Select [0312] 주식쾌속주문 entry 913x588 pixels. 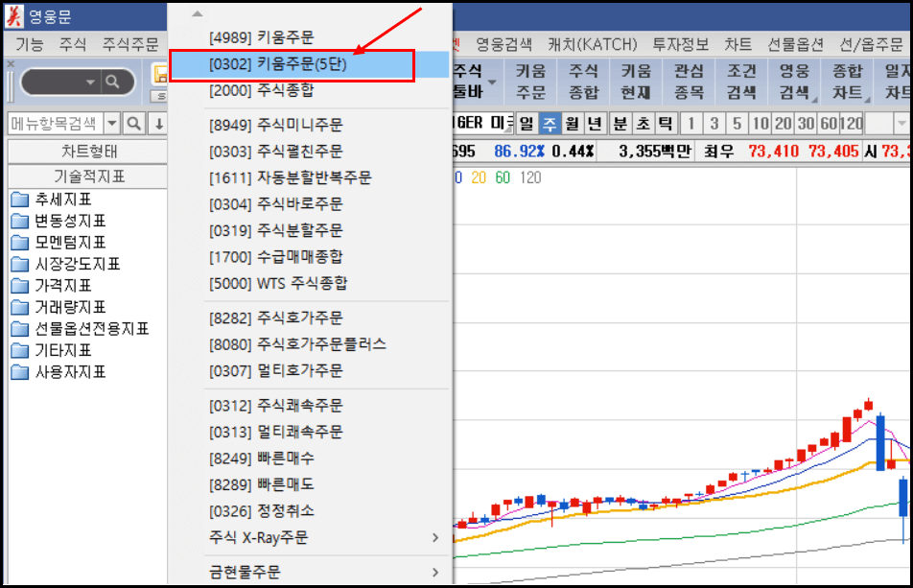(310, 405)
